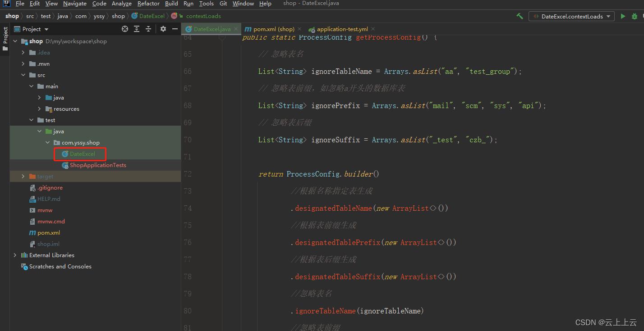Click designatedTablePrefix method call on line 76
644x331 pixels.
pyautogui.click(x=338, y=242)
